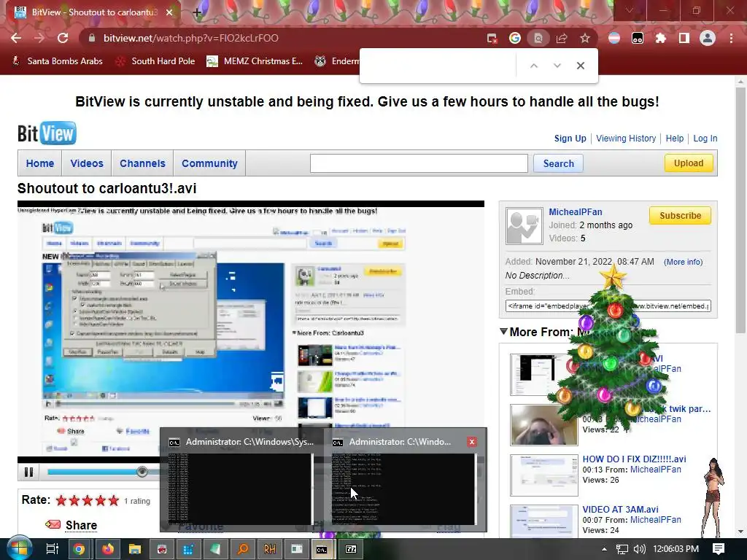Open File Explorer from the taskbar
Image resolution: width=747 pixels, height=560 pixels.
coord(135,549)
